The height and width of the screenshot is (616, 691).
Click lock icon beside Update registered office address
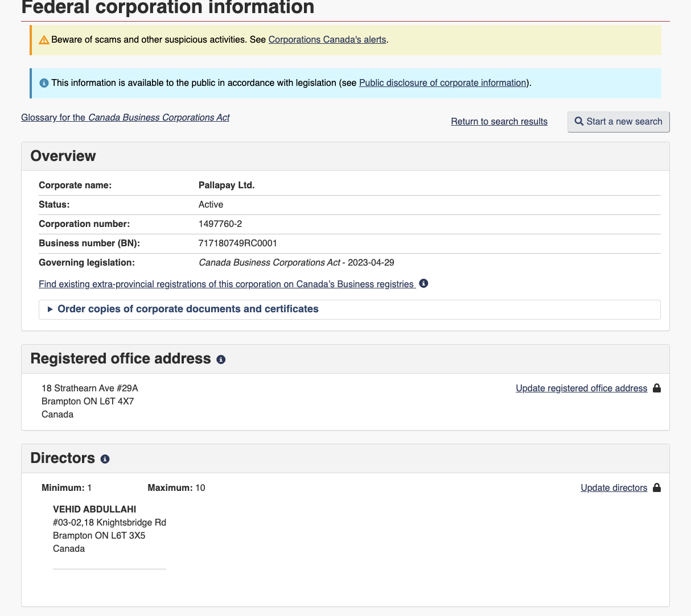point(657,388)
